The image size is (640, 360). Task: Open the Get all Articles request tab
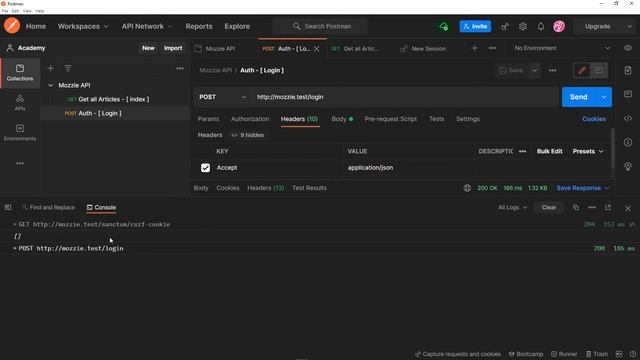tap(355, 49)
